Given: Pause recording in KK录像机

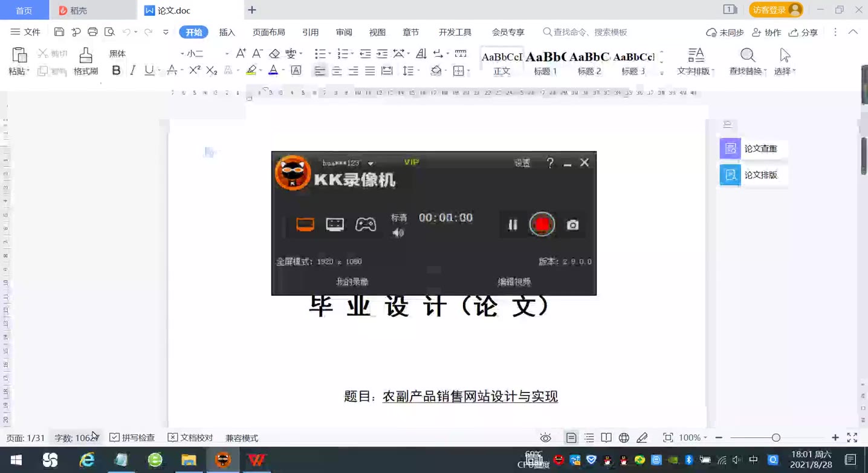Looking at the screenshot, I should coord(513,225).
